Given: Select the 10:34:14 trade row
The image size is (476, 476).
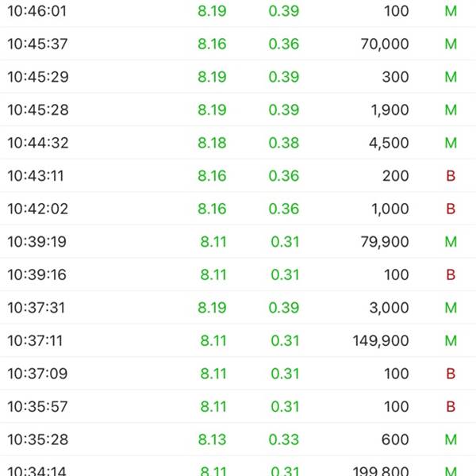Looking at the screenshot, I should (x=238, y=467).
